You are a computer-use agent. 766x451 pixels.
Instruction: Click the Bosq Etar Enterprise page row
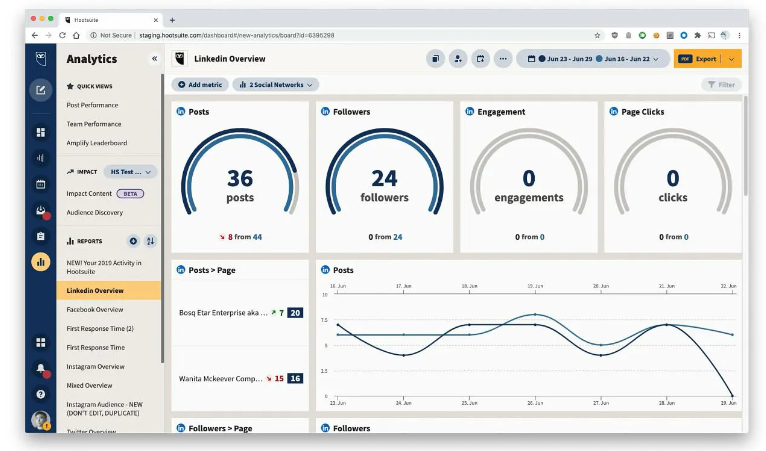click(240, 313)
